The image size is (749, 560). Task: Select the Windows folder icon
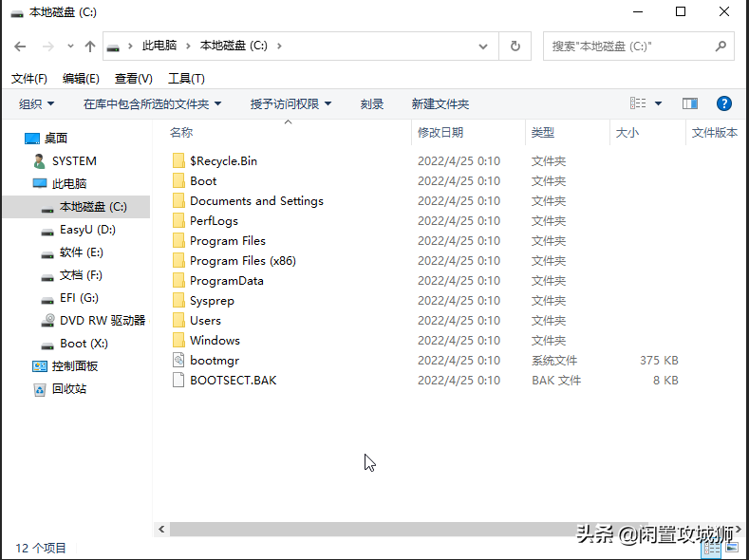178,341
